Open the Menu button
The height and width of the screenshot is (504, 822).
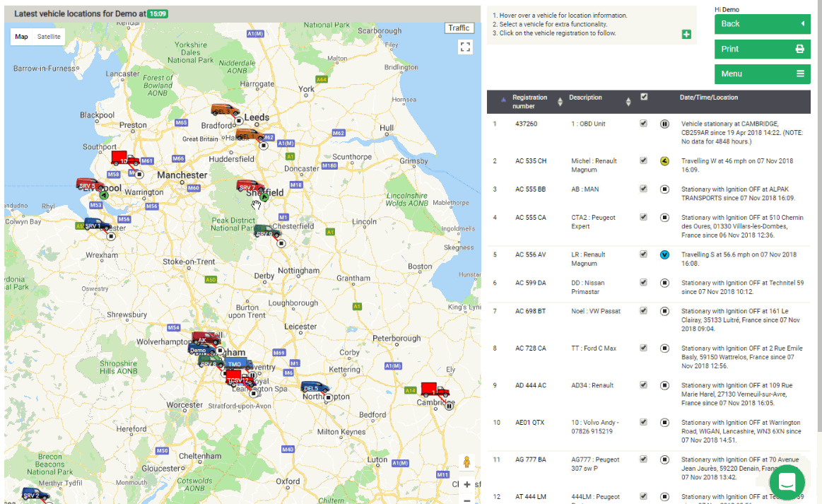click(x=762, y=74)
